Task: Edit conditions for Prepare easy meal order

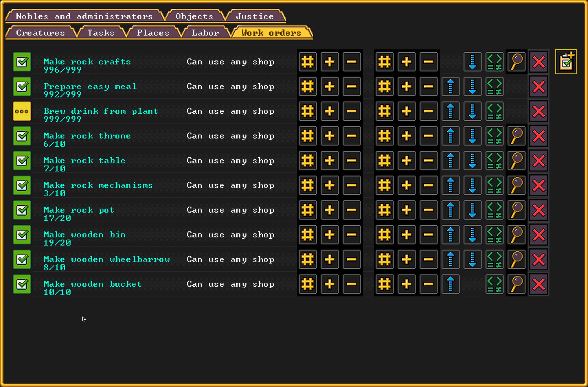Action: tap(495, 87)
